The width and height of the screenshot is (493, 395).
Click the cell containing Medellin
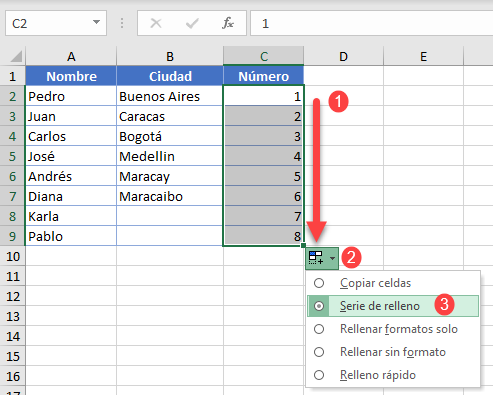click(170, 156)
